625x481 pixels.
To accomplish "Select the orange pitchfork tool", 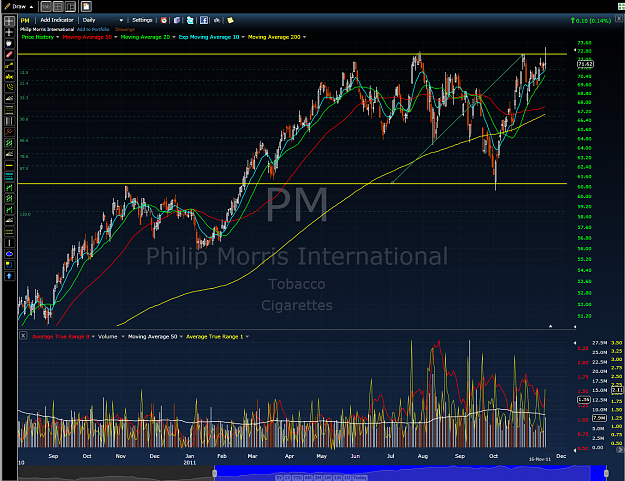I will coord(9,132).
